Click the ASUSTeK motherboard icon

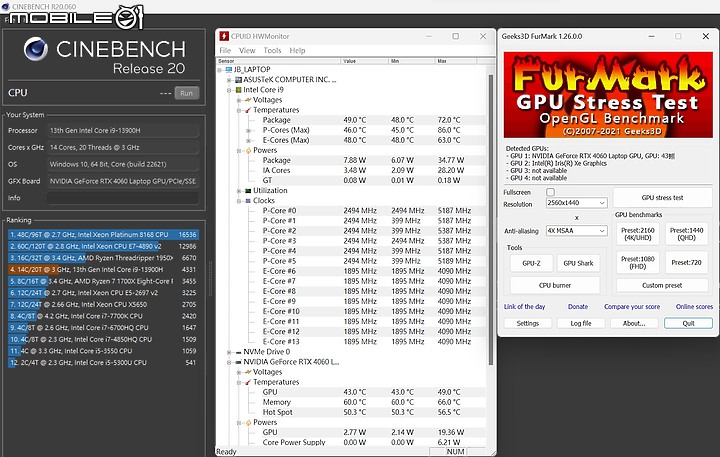pos(238,79)
